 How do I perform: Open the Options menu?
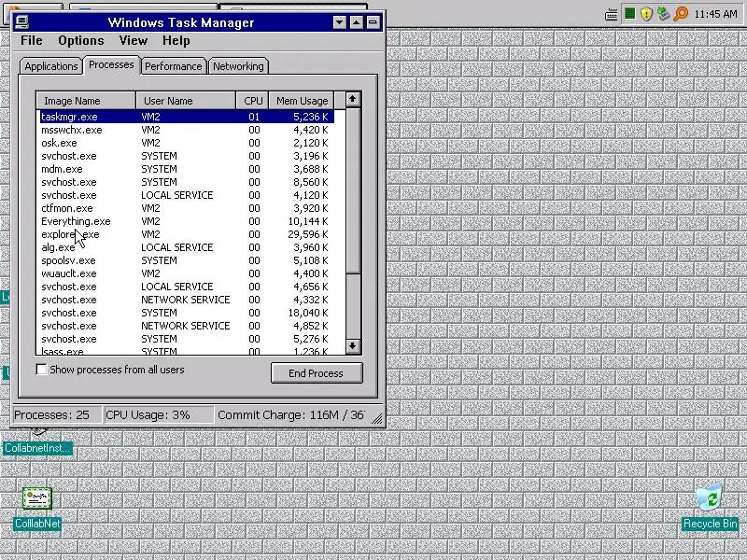[x=81, y=40]
